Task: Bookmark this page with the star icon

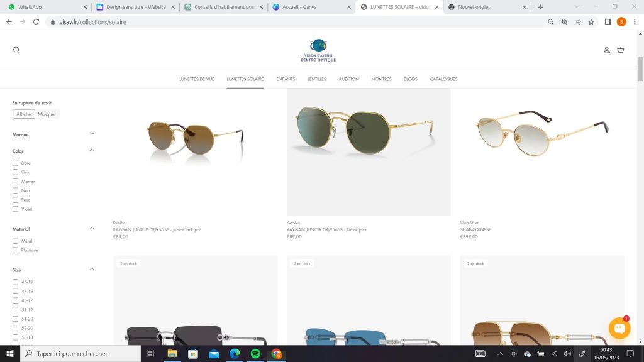Action: click(x=591, y=21)
